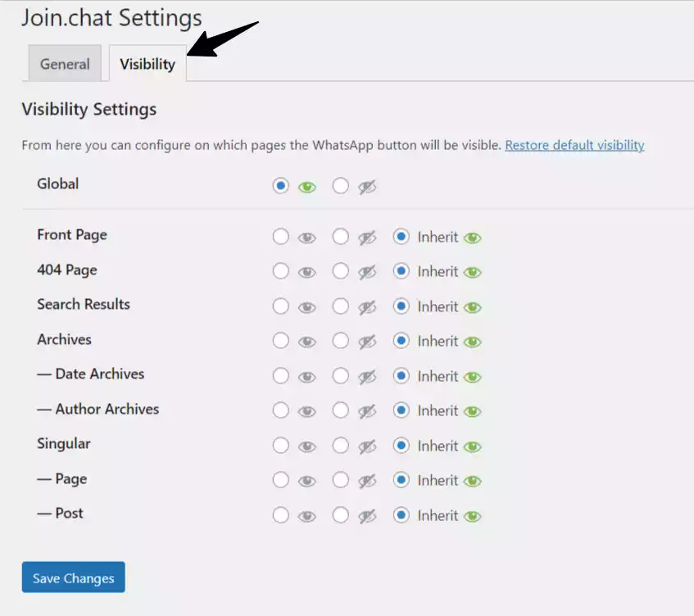Click the Visibility Settings heading
This screenshot has height=616, width=694.
tap(89, 109)
